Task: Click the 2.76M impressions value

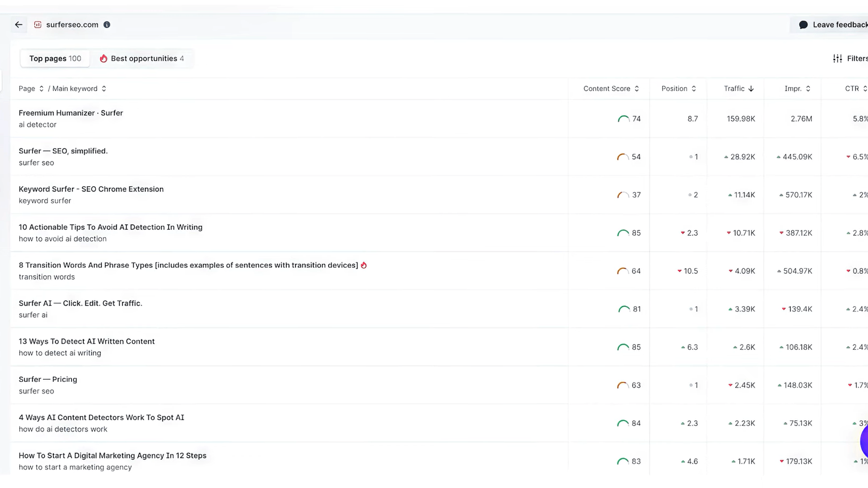Action: pyautogui.click(x=801, y=119)
